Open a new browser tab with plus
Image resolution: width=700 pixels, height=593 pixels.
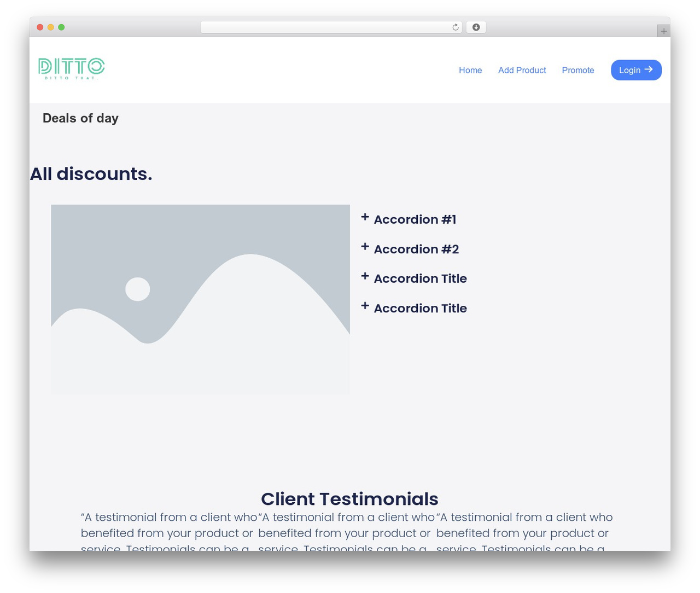click(663, 31)
